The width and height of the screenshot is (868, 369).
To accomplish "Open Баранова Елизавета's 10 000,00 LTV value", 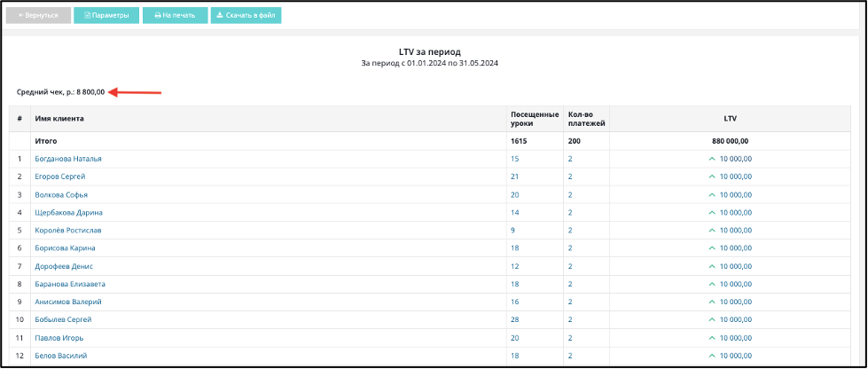I will (x=736, y=284).
